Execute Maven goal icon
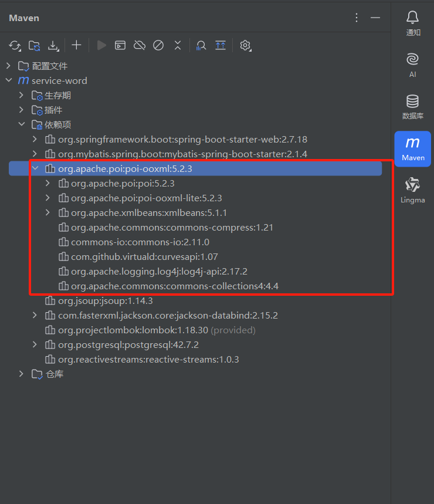This screenshot has height=504, width=434. tap(120, 45)
